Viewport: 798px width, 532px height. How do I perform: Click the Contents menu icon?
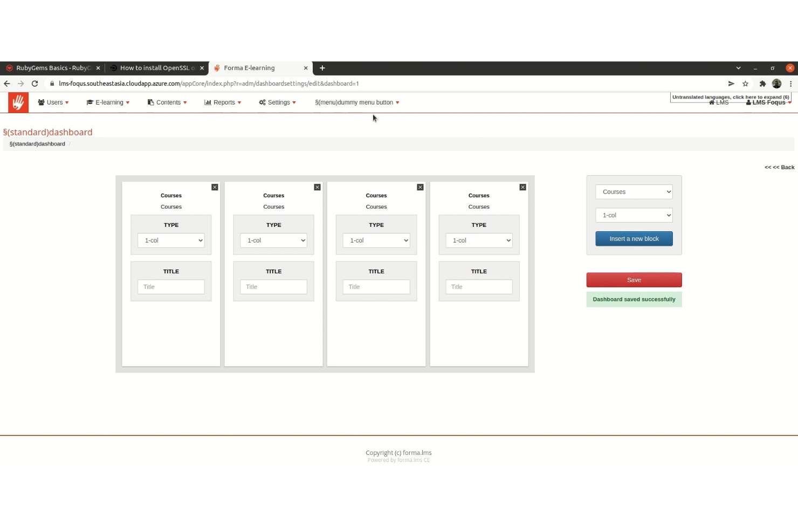click(x=150, y=102)
